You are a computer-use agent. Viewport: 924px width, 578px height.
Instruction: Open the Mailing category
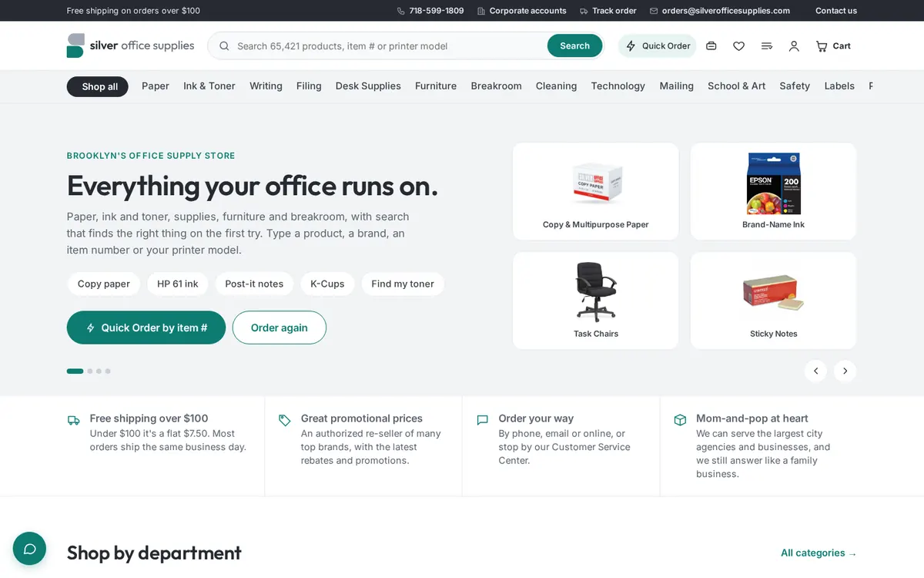pyautogui.click(x=677, y=86)
